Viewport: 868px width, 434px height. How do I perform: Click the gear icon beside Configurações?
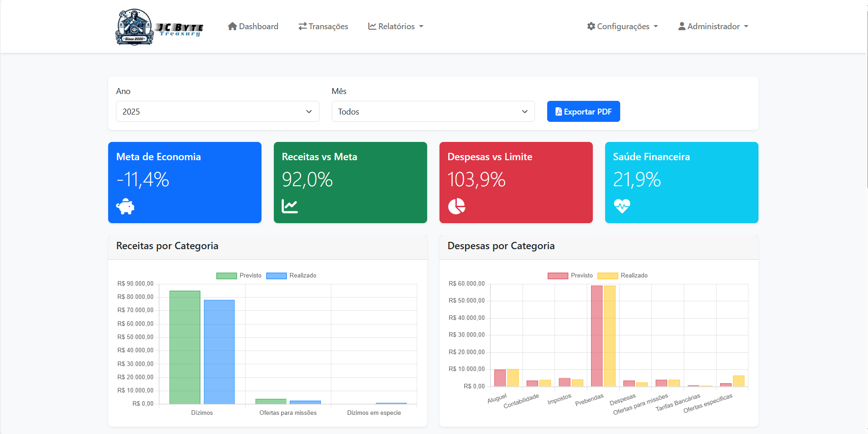(591, 26)
